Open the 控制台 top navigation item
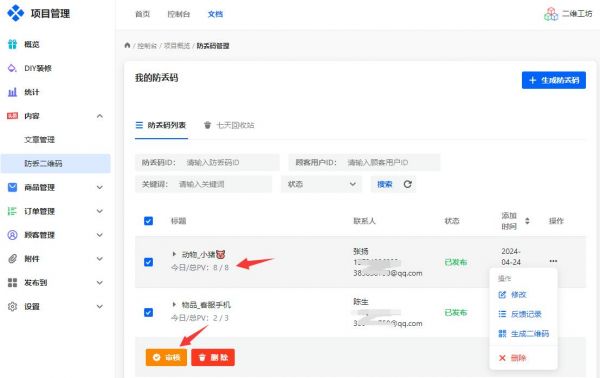This screenshot has height=378, width=600. point(178,14)
